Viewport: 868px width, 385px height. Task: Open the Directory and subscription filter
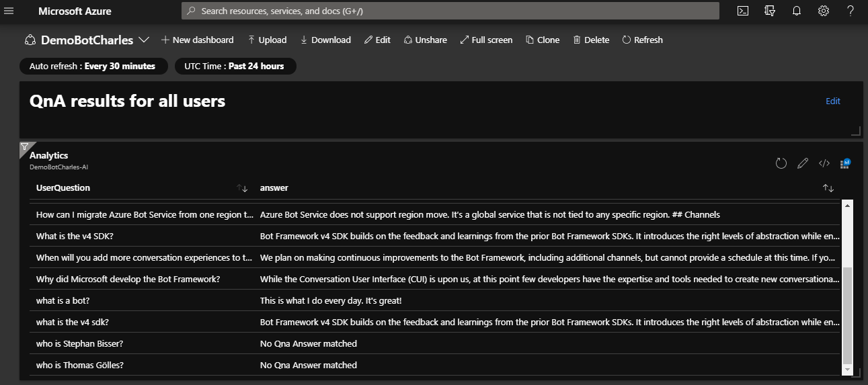pyautogui.click(x=770, y=11)
